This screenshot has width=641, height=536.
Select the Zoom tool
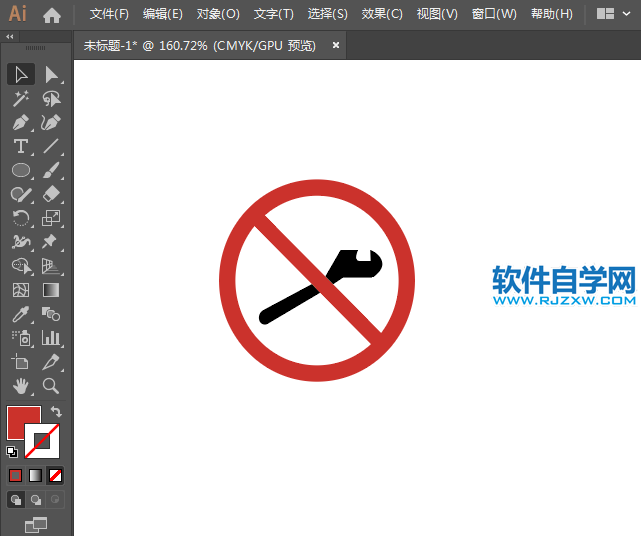(x=51, y=386)
